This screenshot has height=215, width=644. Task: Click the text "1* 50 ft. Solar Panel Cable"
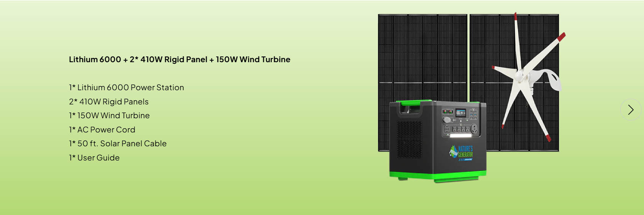click(x=118, y=144)
